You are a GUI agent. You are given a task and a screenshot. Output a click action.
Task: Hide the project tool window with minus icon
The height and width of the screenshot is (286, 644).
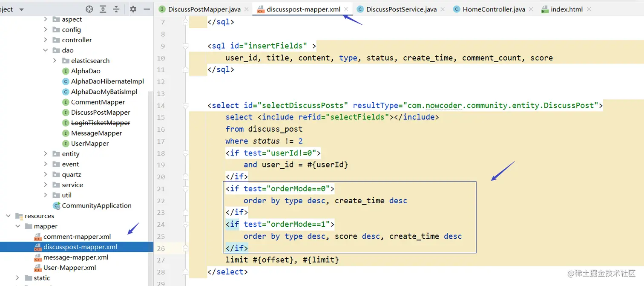[147, 9]
